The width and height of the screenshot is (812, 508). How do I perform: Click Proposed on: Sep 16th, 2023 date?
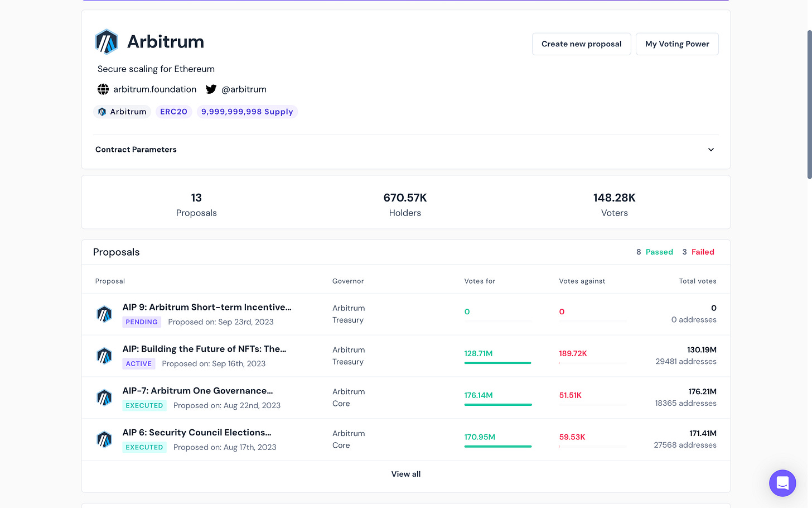point(214,364)
